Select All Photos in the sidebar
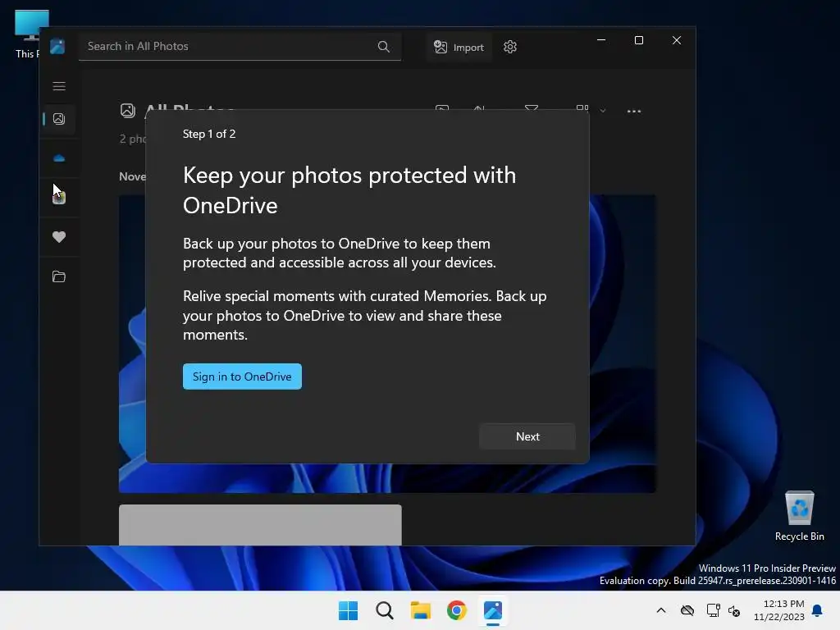 coord(59,119)
